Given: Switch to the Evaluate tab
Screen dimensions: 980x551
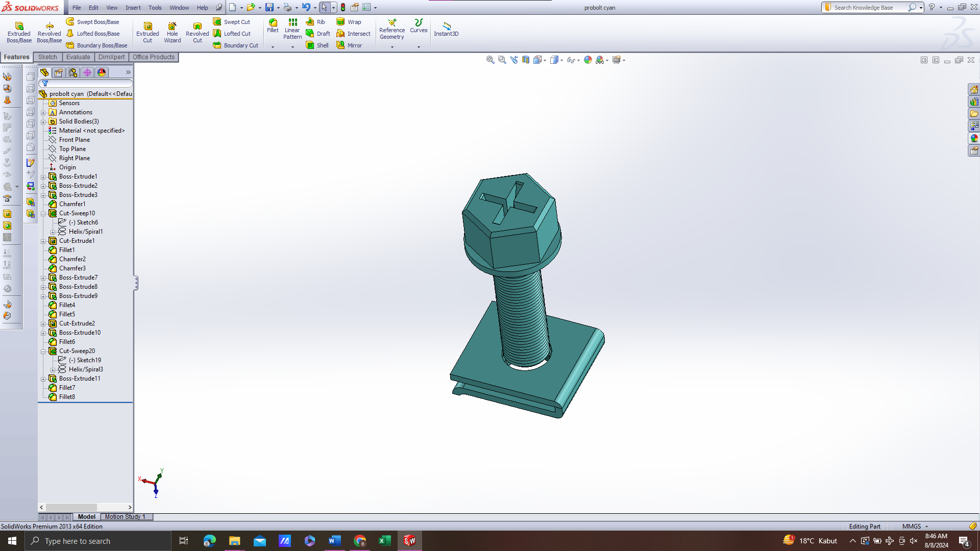Looking at the screenshot, I should [78, 57].
